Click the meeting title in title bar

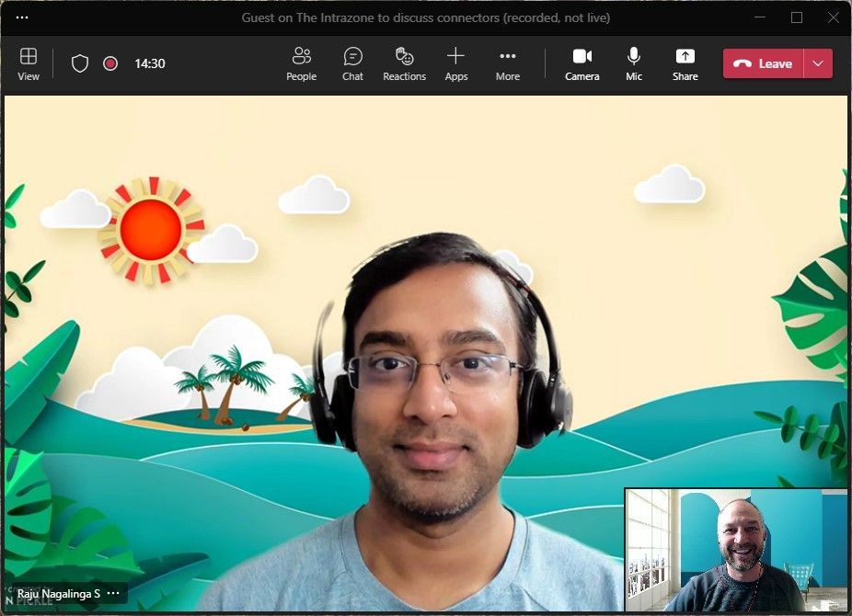[425, 17]
